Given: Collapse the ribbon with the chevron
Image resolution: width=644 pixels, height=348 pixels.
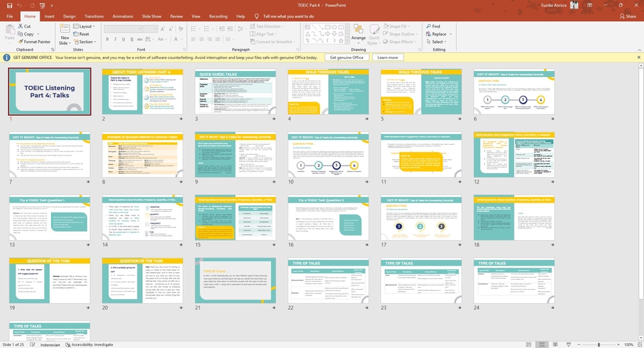Looking at the screenshot, I should 639,50.
